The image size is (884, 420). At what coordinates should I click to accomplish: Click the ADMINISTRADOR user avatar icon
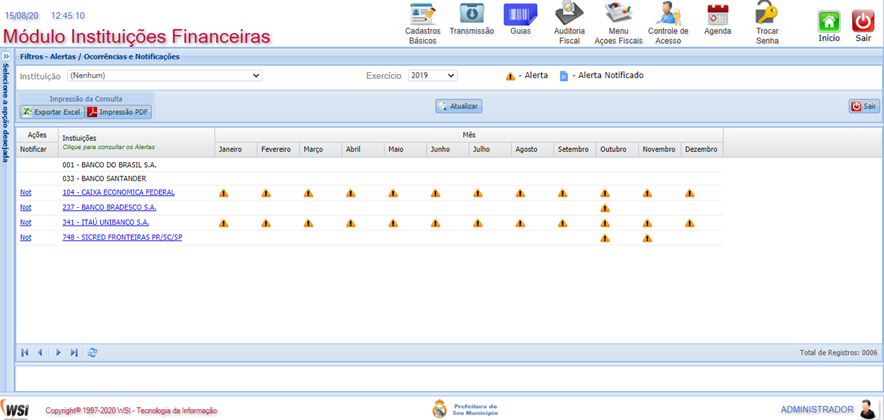[x=868, y=409]
